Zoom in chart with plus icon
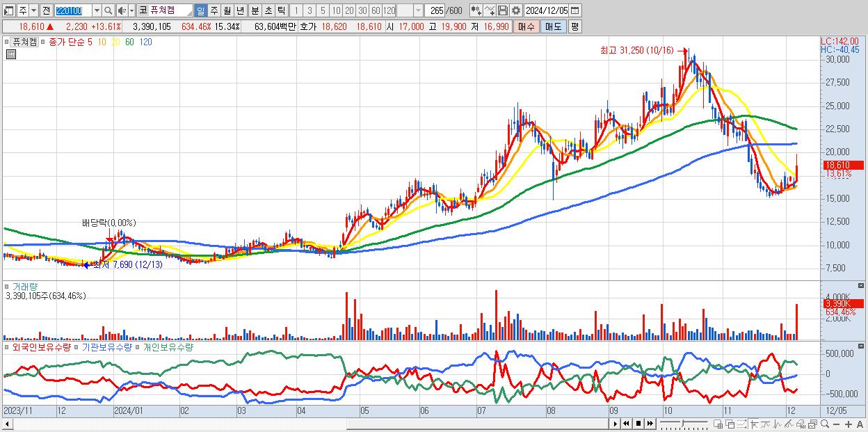Image resolution: width=868 pixels, height=432 pixels. (849, 424)
